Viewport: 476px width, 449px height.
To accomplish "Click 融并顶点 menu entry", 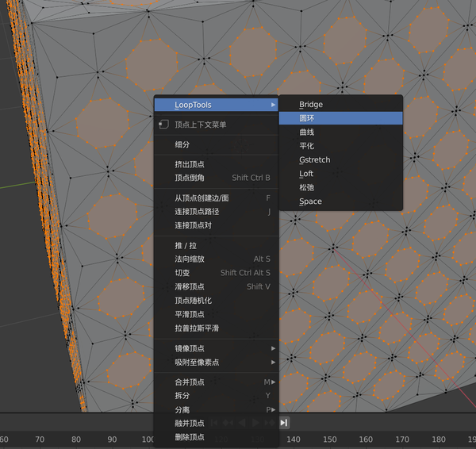I will coord(216,423).
